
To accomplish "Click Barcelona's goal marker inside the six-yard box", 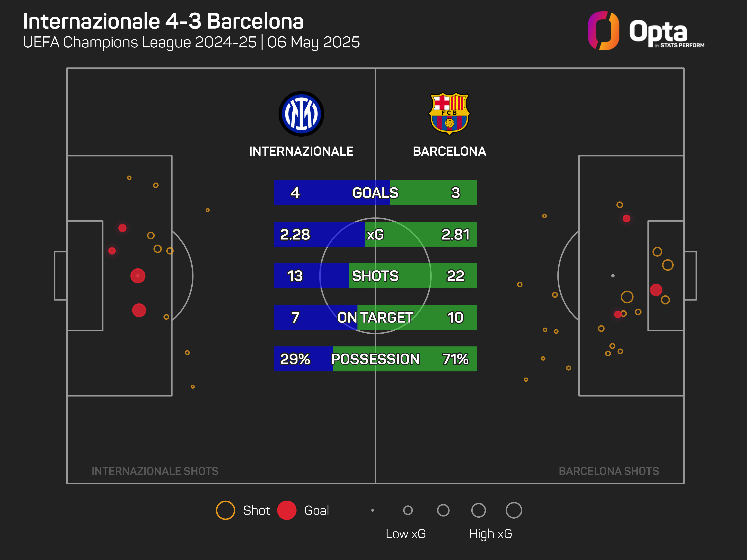I will click(656, 290).
